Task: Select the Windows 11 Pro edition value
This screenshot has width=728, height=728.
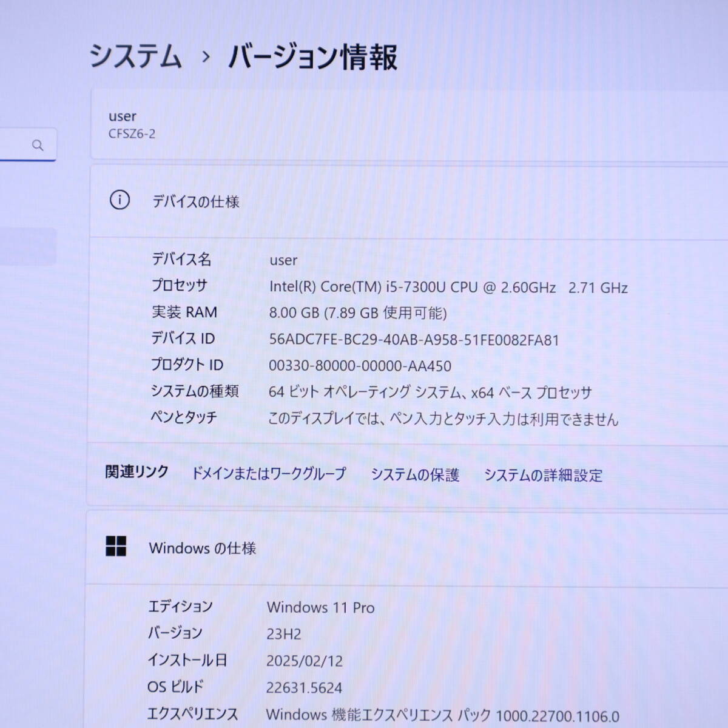Action: [x=320, y=607]
